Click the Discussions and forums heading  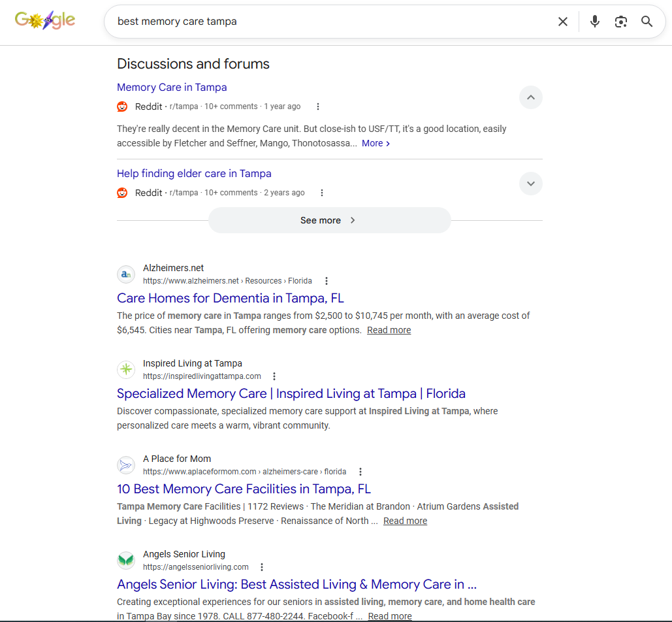tap(193, 64)
